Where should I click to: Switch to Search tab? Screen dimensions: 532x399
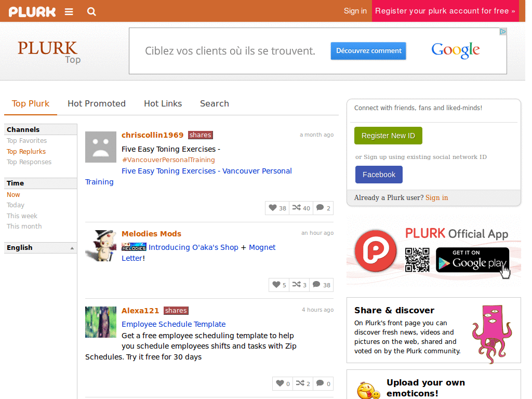point(215,103)
